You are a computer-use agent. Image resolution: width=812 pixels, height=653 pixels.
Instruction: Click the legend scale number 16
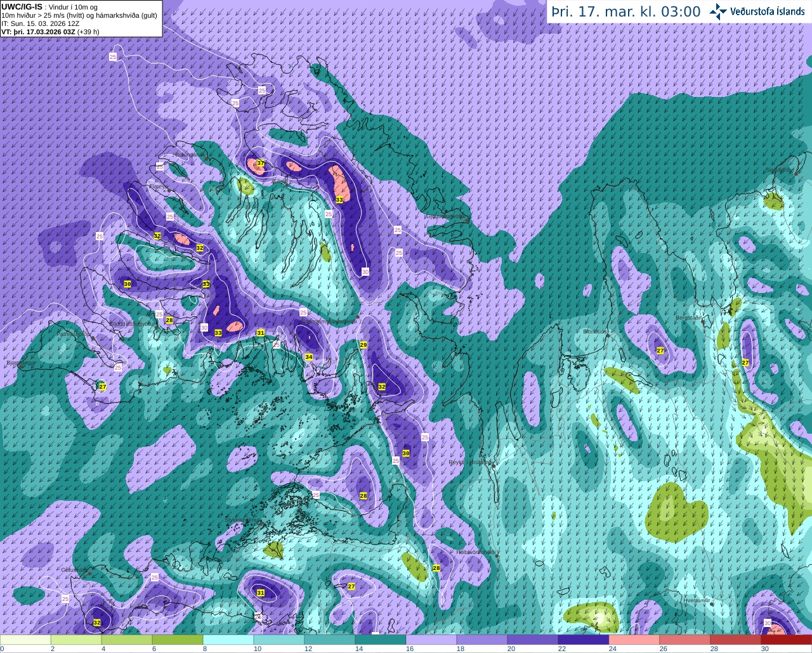pyautogui.click(x=409, y=649)
